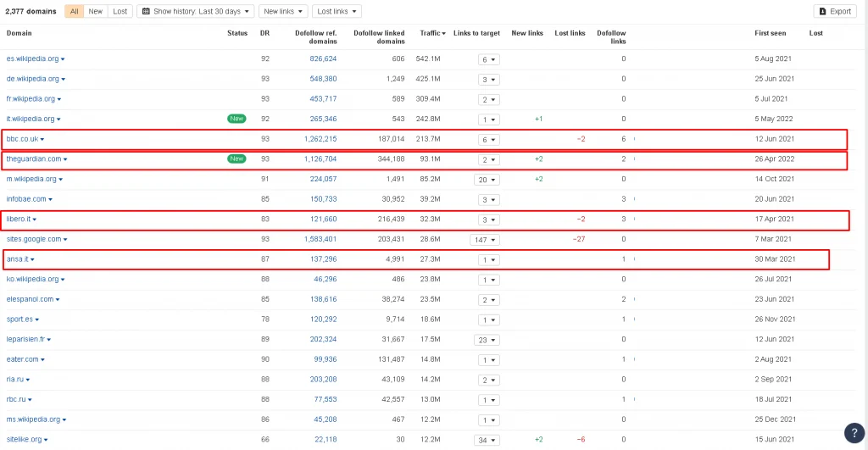This screenshot has width=868, height=450.
Task: Expand the 147 links for sites.google.com
Action: (484, 240)
